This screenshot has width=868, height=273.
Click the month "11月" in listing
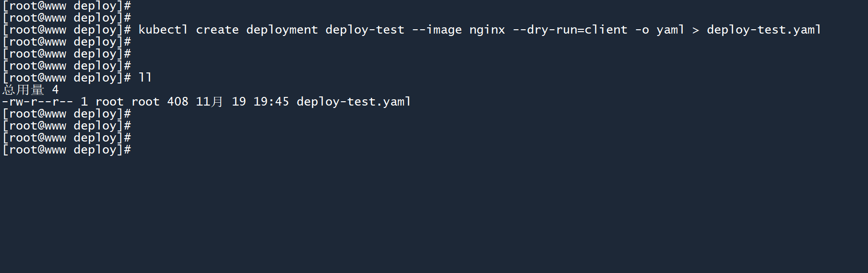[x=209, y=102]
